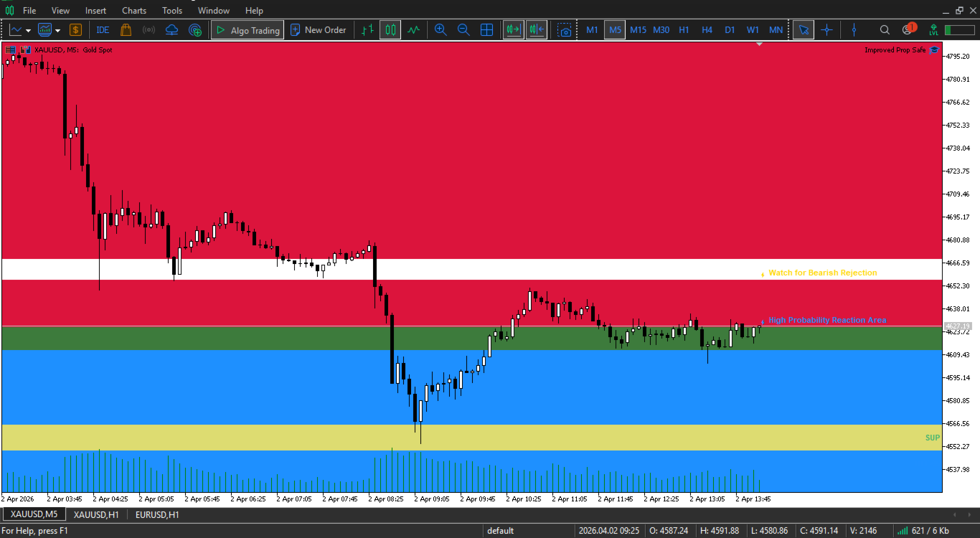Viewport: 980px width, 538px height.
Task: Open the Insert menu
Action: click(95, 11)
